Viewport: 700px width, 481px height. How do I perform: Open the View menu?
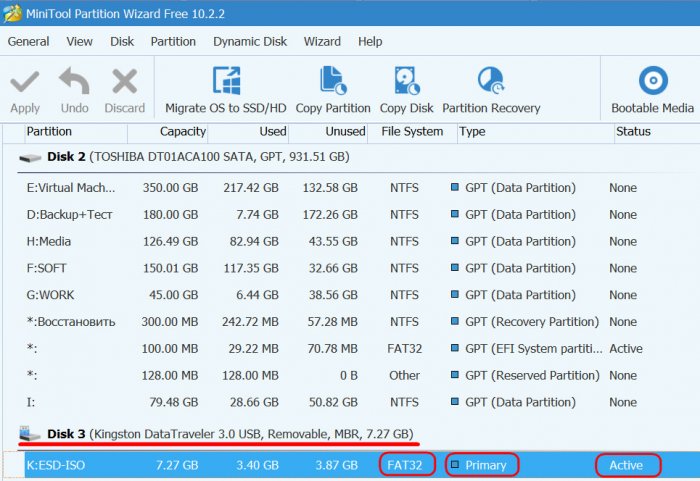tap(79, 42)
